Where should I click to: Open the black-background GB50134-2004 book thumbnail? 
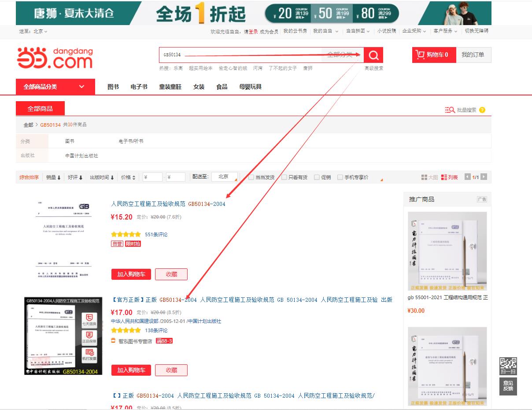63,336
